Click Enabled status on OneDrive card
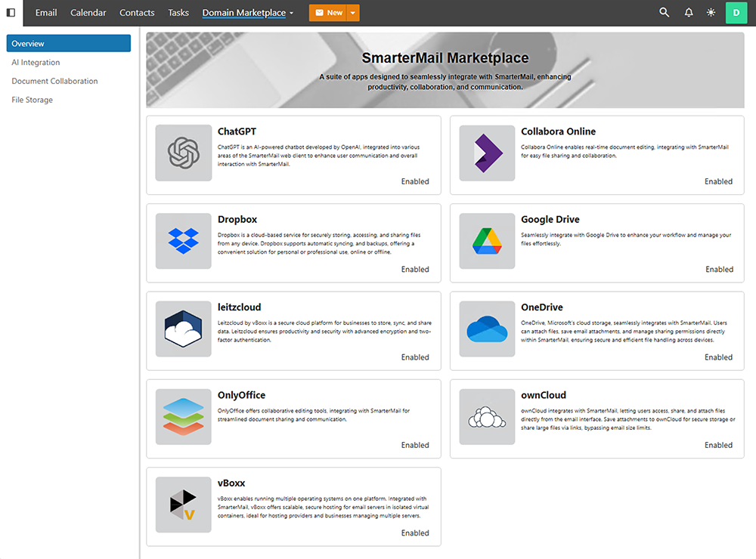Viewport: 756px width, 559px height. (718, 357)
